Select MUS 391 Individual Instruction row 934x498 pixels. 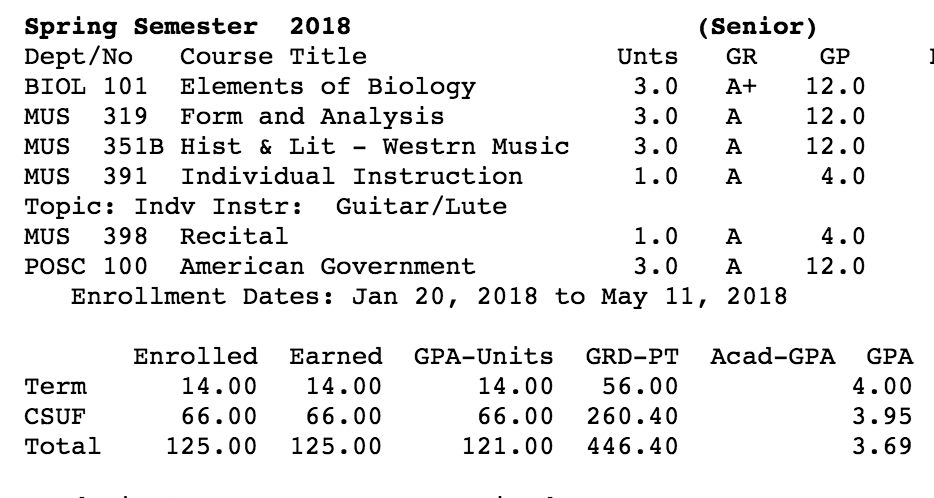(444, 177)
